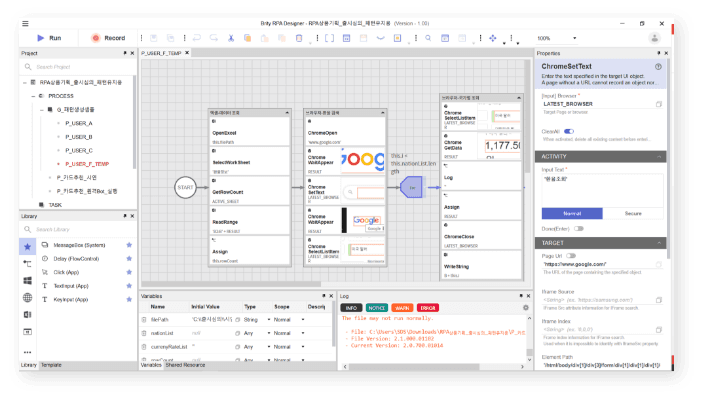
Task: Toggle the ClearAll switch off
Action: pyautogui.click(x=569, y=132)
